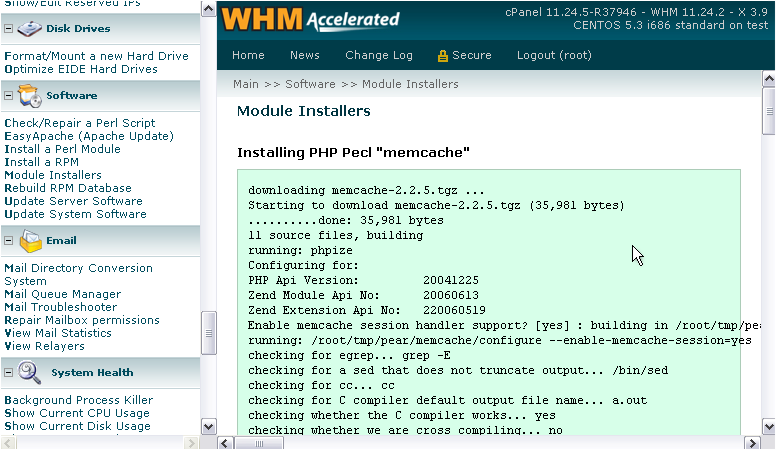Click the padlock icon beside Secure

443,56
